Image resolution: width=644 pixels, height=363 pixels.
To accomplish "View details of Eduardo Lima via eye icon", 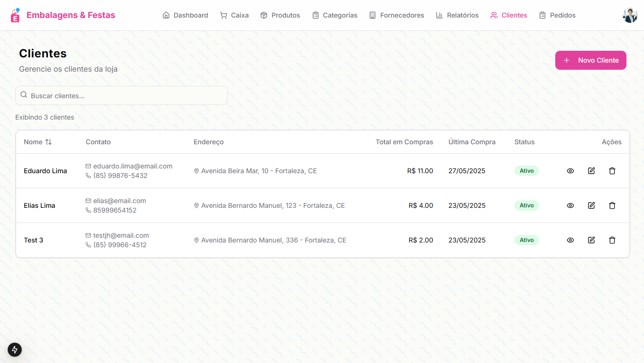I will point(570,171).
